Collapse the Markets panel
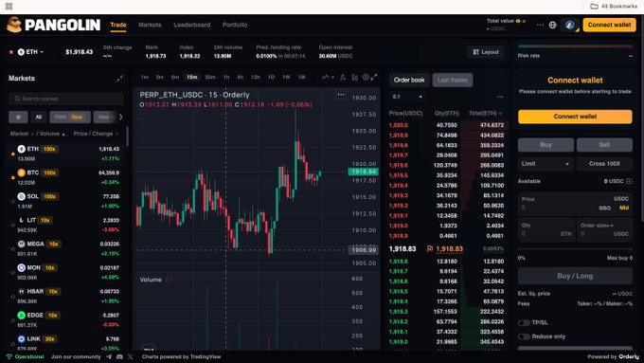The width and height of the screenshot is (644, 363). pos(119,78)
